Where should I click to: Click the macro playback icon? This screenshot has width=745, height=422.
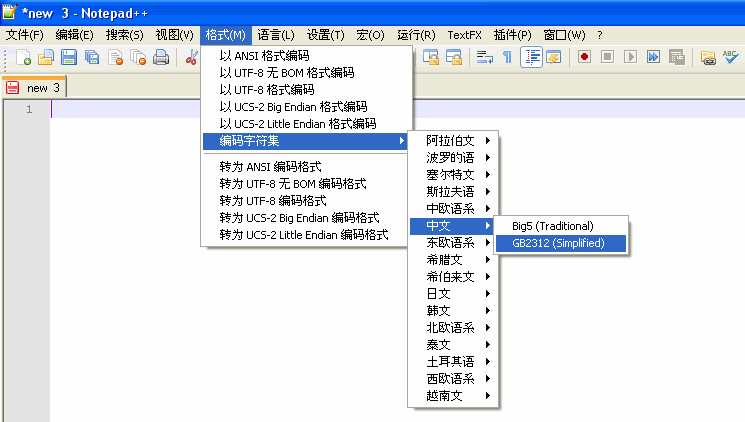point(630,57)
